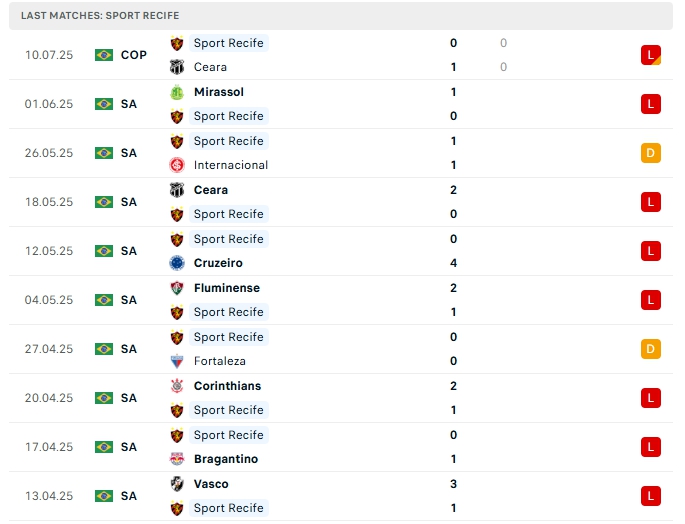This screenshot has height=524, width=685.
Task: Click the Internacional club crest icon
Action: [177, 165]
